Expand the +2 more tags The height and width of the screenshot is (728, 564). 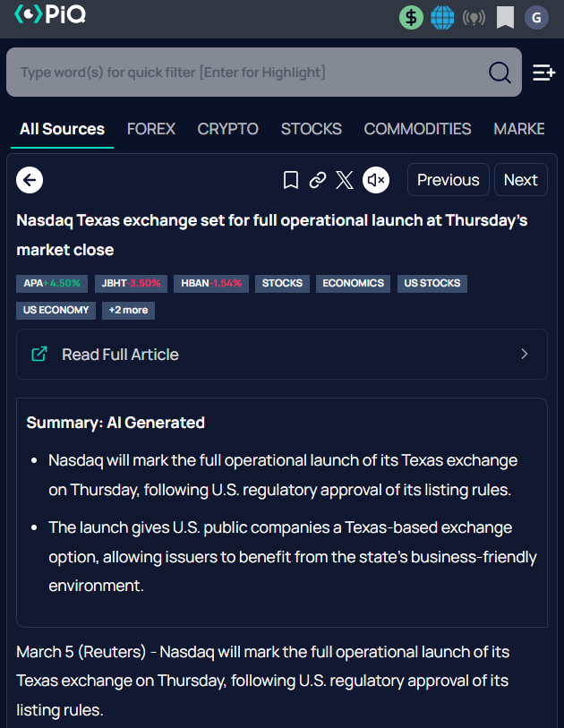click(129, 310)
